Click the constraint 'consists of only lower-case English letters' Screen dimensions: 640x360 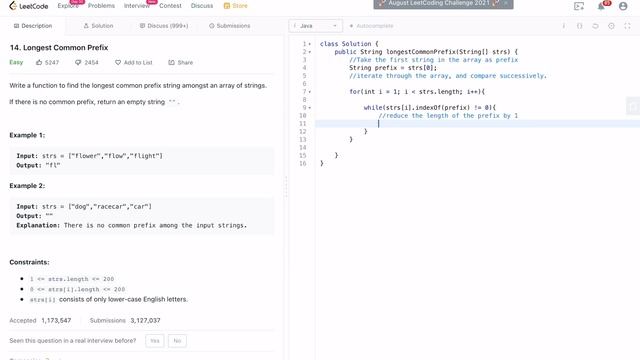pyautogui.click(x=123, y=299)
